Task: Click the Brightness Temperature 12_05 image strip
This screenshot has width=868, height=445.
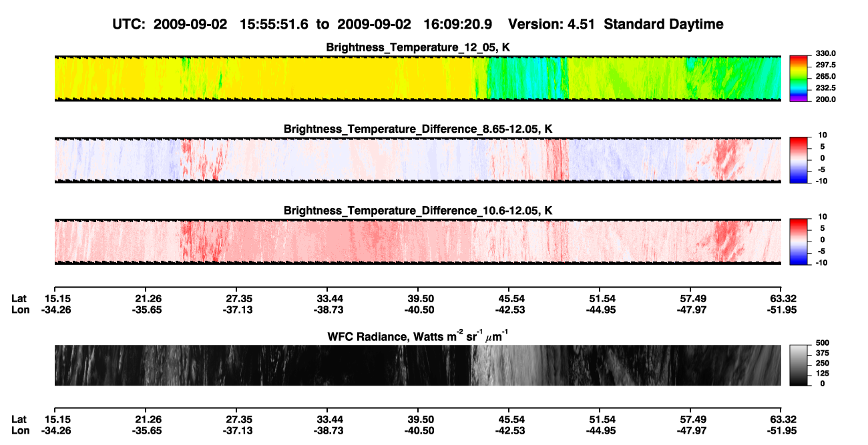Action: [417, 78]
